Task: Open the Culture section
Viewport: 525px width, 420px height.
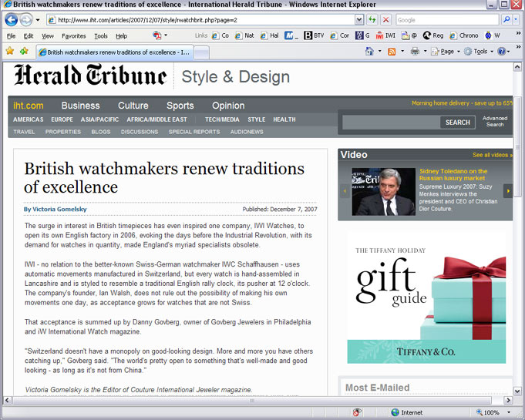Action: click(x=133, y=106)
